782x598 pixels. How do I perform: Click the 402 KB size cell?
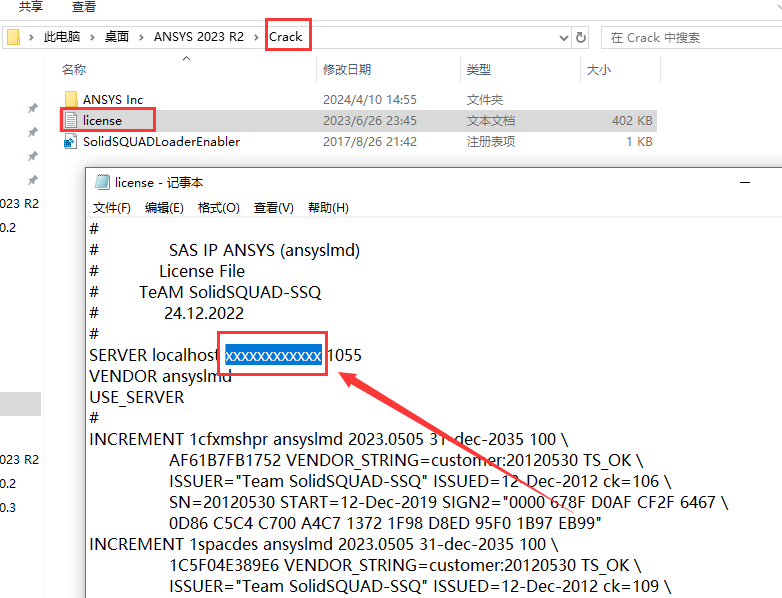pos(632,121)
